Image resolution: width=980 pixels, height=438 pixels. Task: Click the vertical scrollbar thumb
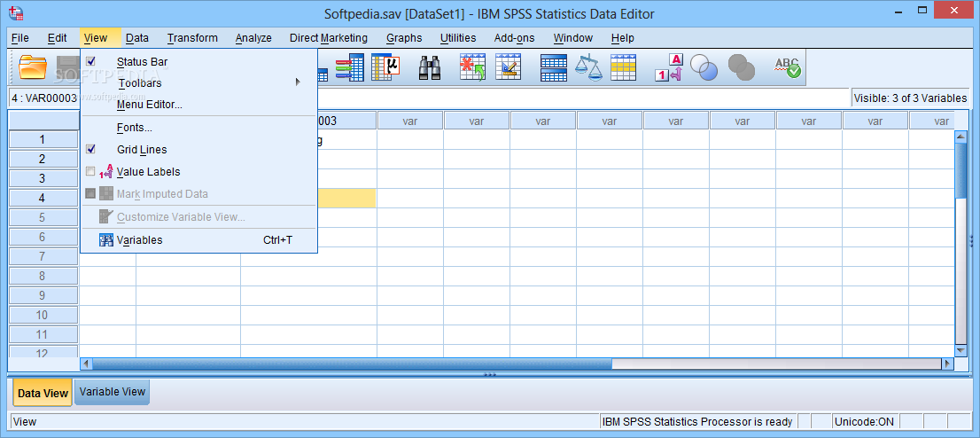click(961, 169)
